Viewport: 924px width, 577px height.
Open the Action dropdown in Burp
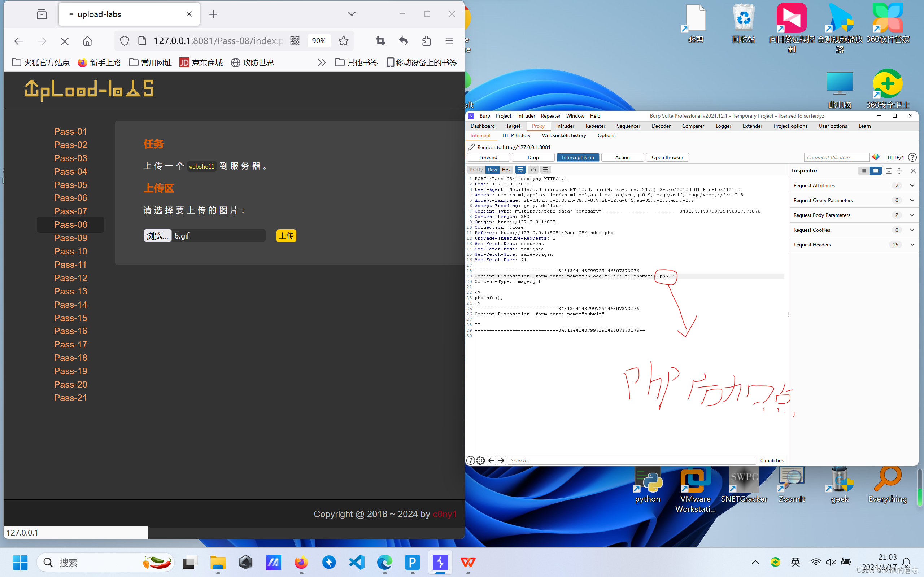622,157
